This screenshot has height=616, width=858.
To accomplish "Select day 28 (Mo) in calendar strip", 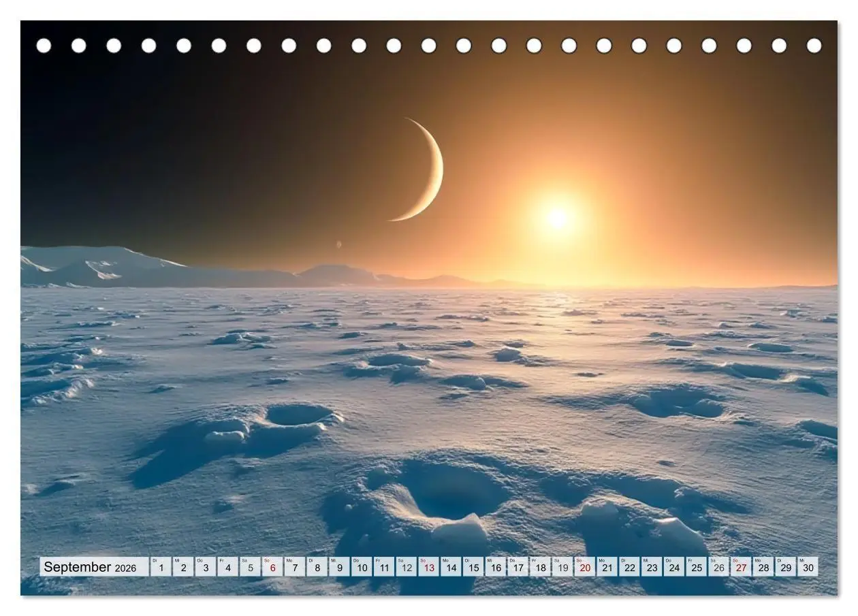I will click(763, 567).
